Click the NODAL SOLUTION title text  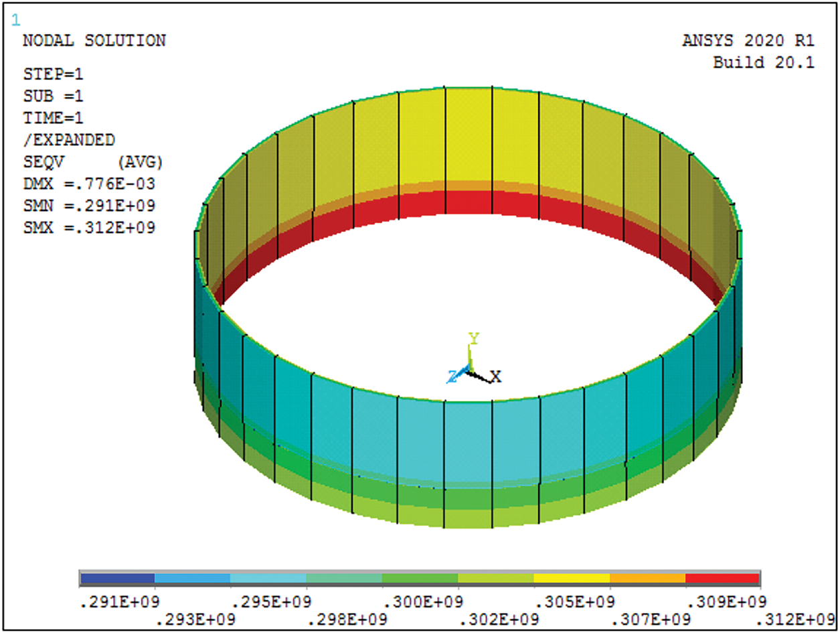[94, 41]
